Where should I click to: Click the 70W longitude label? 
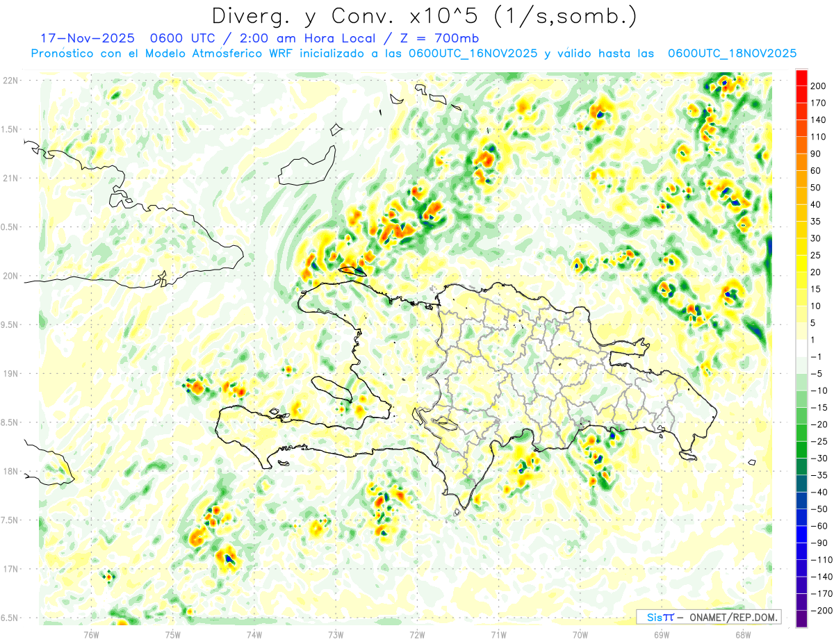pos(580,634)
